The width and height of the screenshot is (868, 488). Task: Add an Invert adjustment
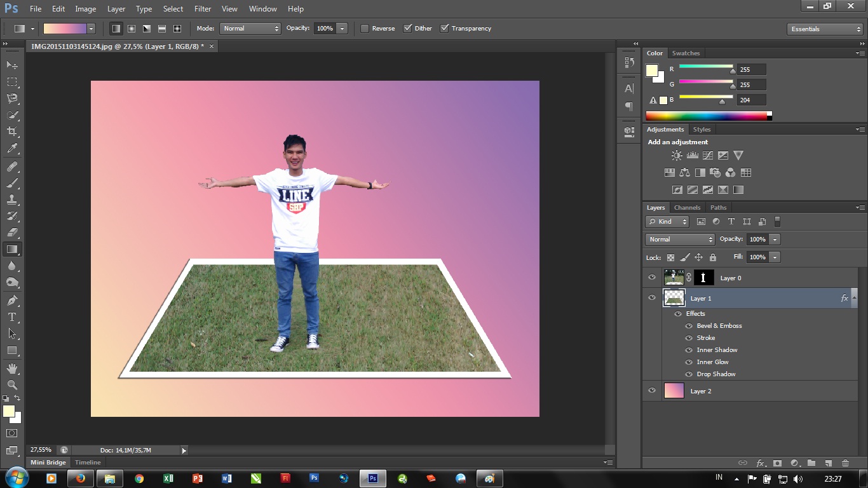[x=677, y=189]
